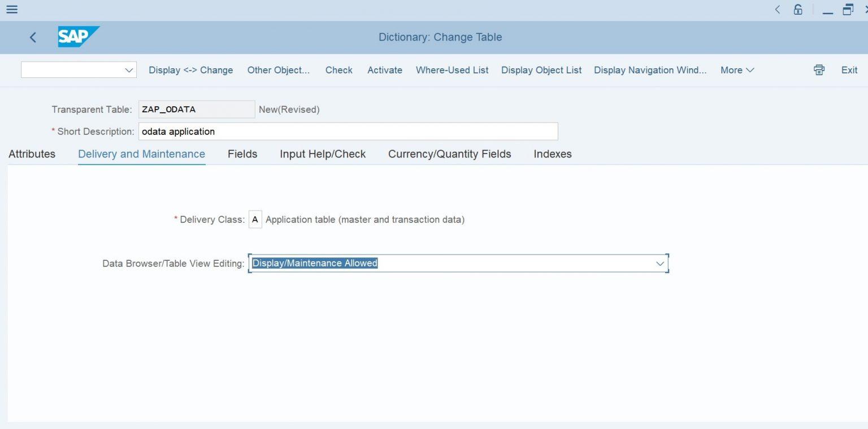
Task: Switch to the Attributes tab
Action: pyautogui.click(x=32, y=154)
